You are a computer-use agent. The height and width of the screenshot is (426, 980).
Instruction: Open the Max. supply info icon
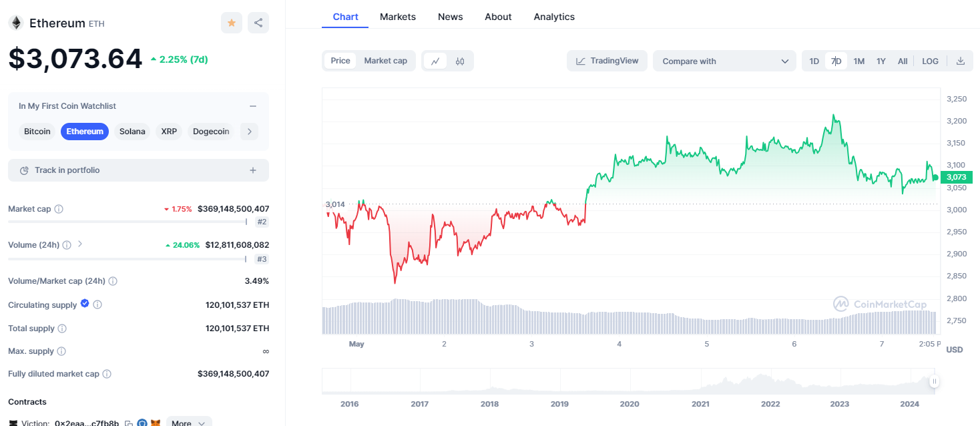pos(61,351)
